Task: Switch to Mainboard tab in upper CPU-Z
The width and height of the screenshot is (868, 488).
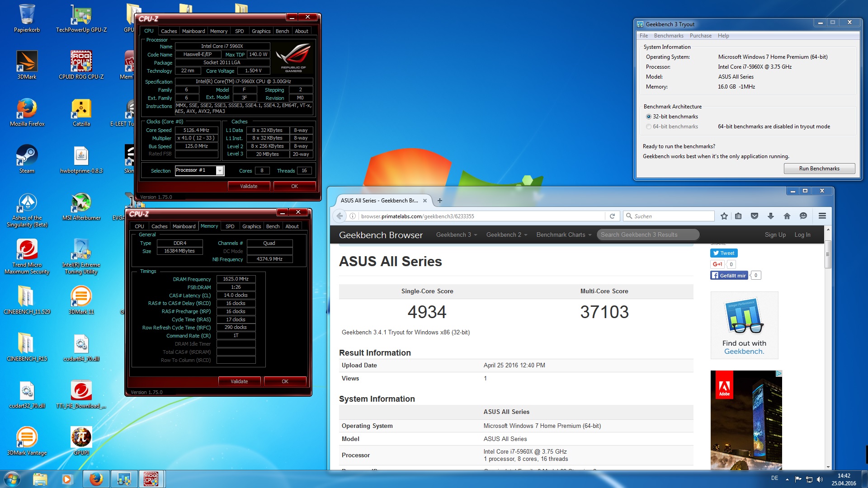Action: (193, 31)
